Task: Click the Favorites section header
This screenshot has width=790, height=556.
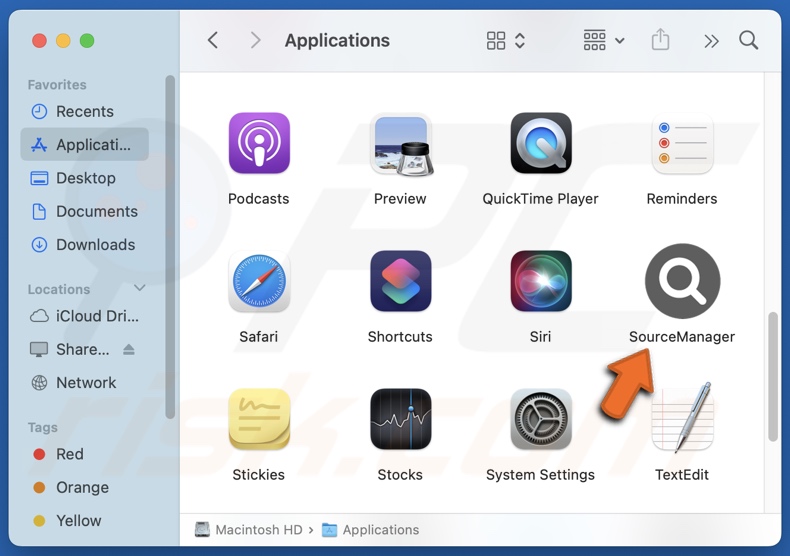Action: click(x=57, y=85)
